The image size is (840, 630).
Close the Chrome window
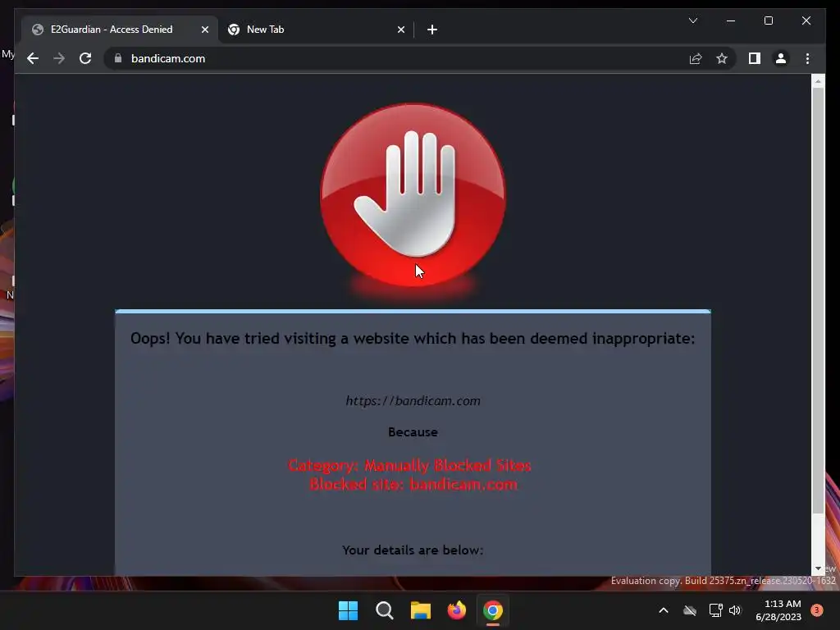coord(806,21)
